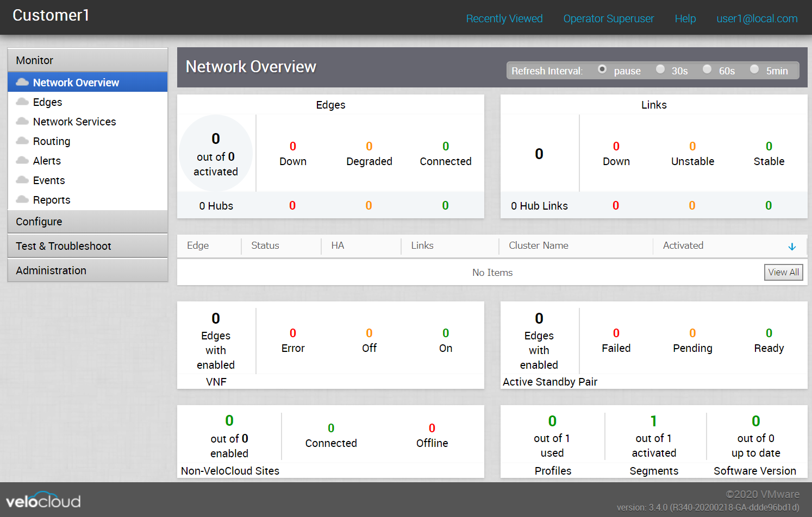Click the cloud icon beside Events
Screen dimensions: 812x517
[22, 180]
